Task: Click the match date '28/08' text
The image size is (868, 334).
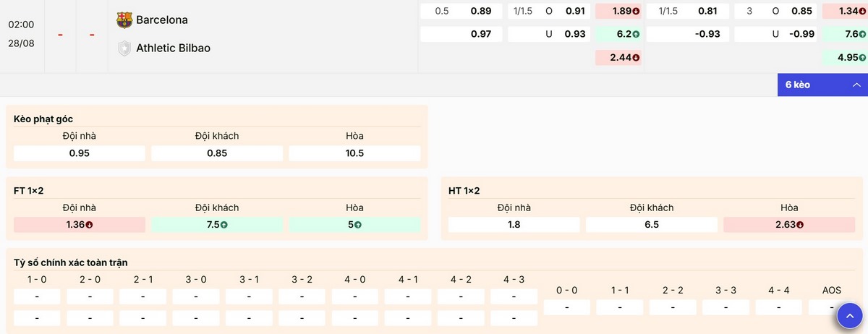Action: point(21,43)
